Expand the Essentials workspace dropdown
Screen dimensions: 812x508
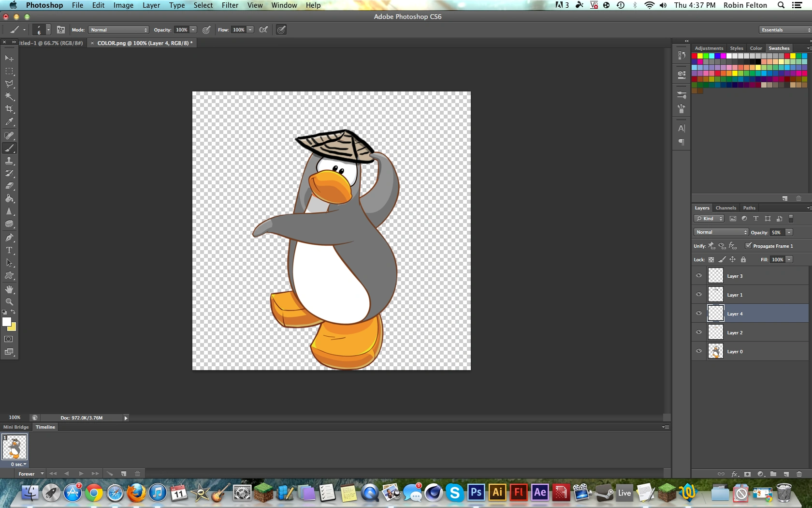pos(784,30)
